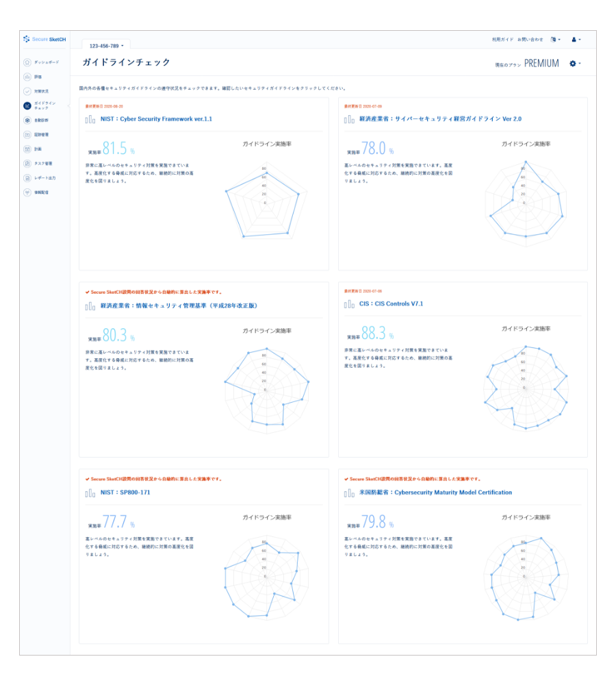Click the 81.5 % implementation rate value
This screenshot has width=616, height=685.
118,149
